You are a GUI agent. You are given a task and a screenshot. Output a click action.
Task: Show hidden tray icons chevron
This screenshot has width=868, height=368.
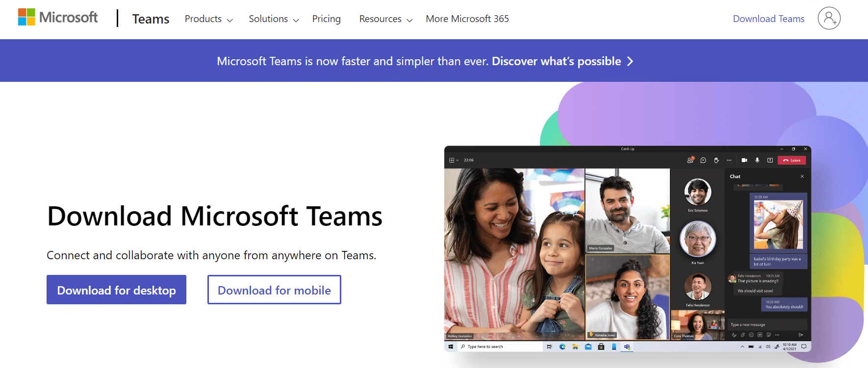coord(742,346)
